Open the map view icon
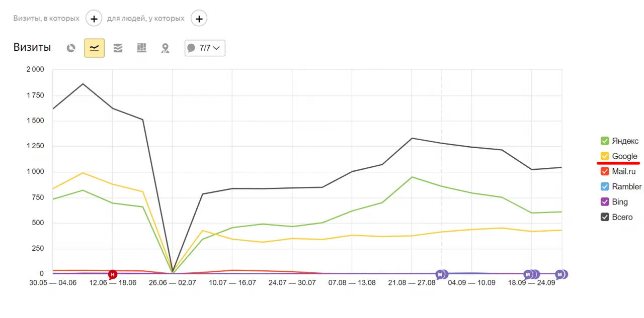The width and height of the screenshot is (644, 318). click(165, 48)
